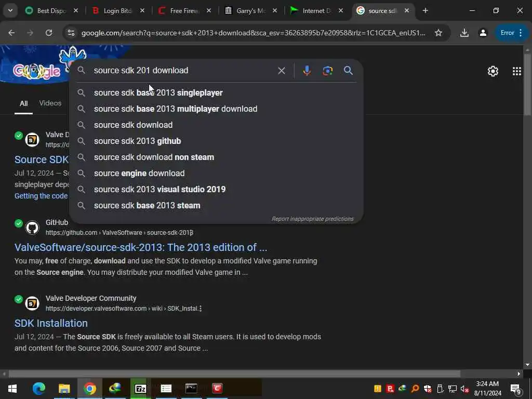The height and width of the screenshot is (399, 532).
Task: Select the Videos results tab
Action: pos(50,103)
